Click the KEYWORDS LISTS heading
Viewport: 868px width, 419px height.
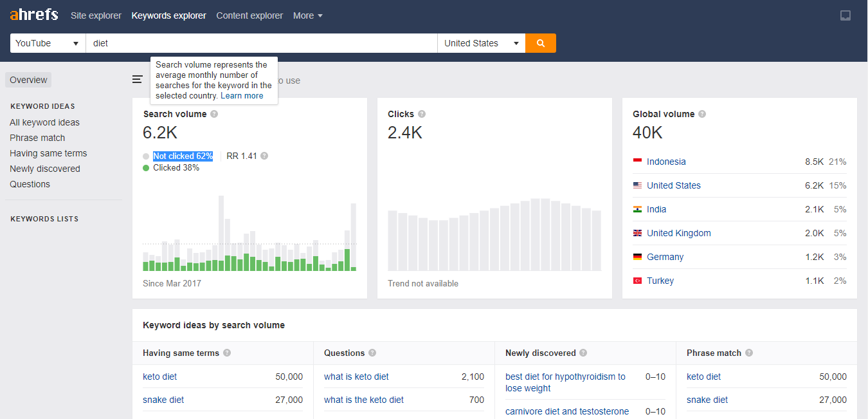pyautogui.click(x=44, y=219)
